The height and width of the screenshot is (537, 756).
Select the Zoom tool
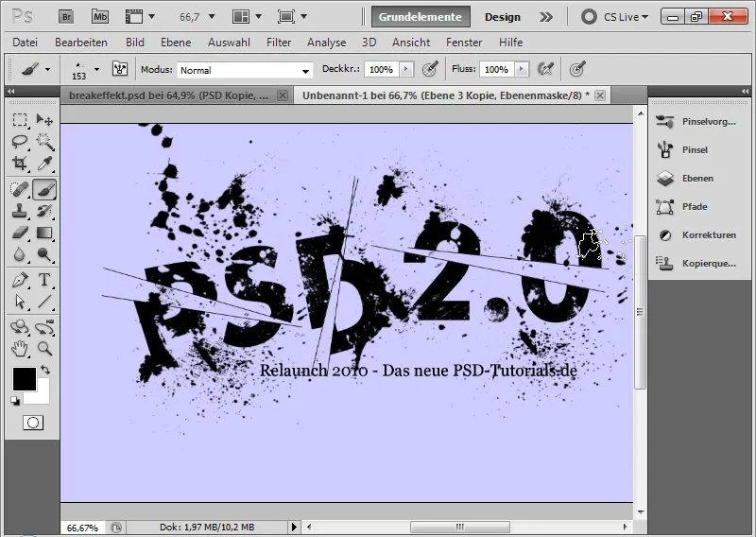[x=44, y=348]
